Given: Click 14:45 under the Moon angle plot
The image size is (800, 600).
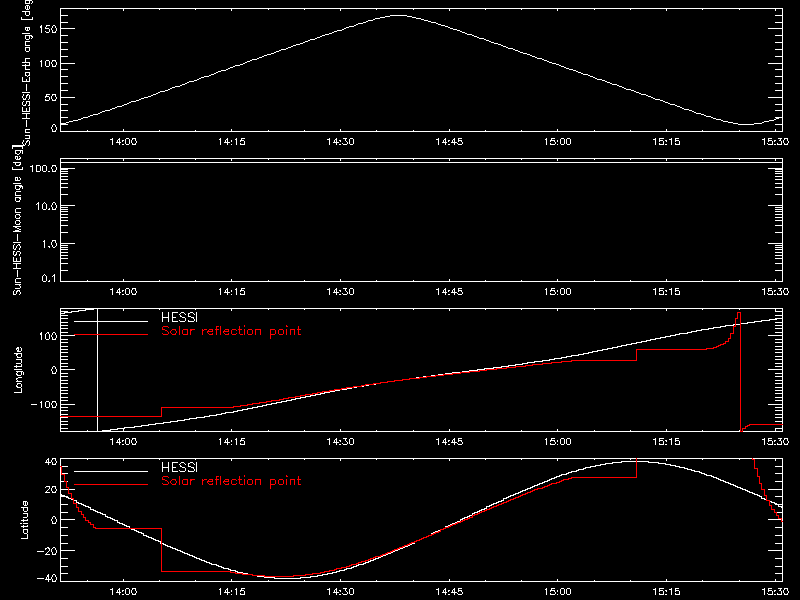Looking at the screenshot, I should [449, 292].
